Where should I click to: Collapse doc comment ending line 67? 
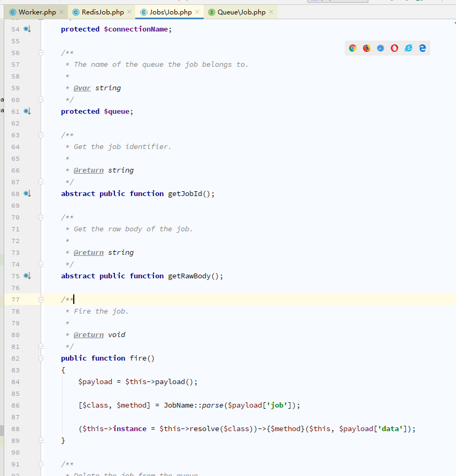(x=41, y=182)
